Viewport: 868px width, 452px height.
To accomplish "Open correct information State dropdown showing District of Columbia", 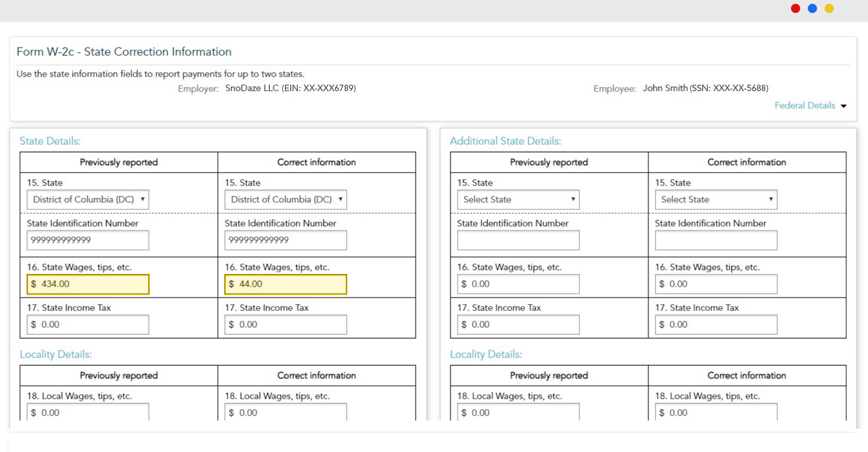I will click(285, 200).
